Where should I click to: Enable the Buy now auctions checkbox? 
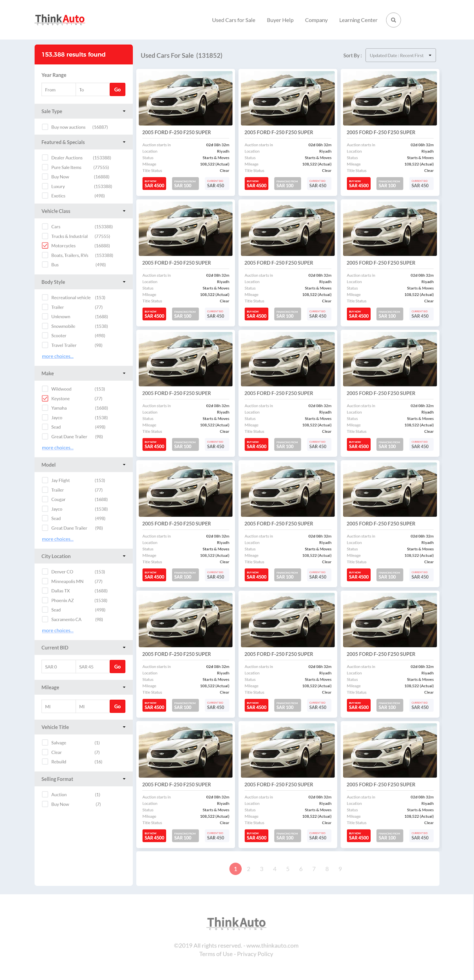point(45,127)
